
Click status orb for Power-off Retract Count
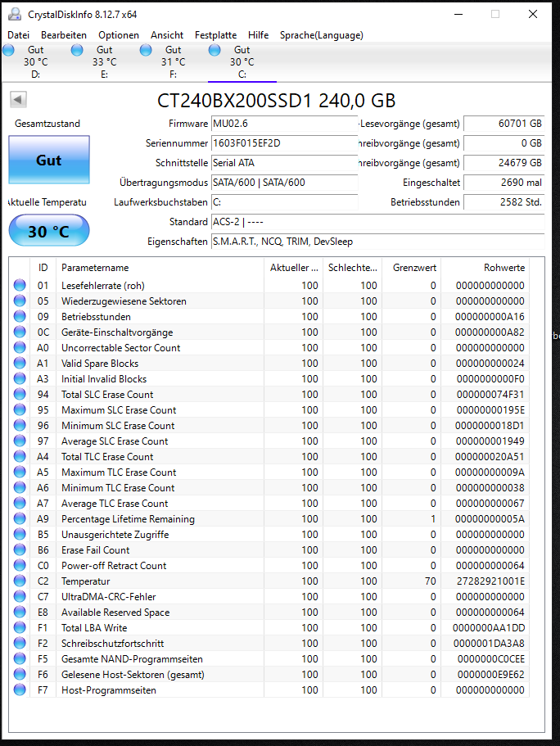pyautogui.click(x=20, y=565)
